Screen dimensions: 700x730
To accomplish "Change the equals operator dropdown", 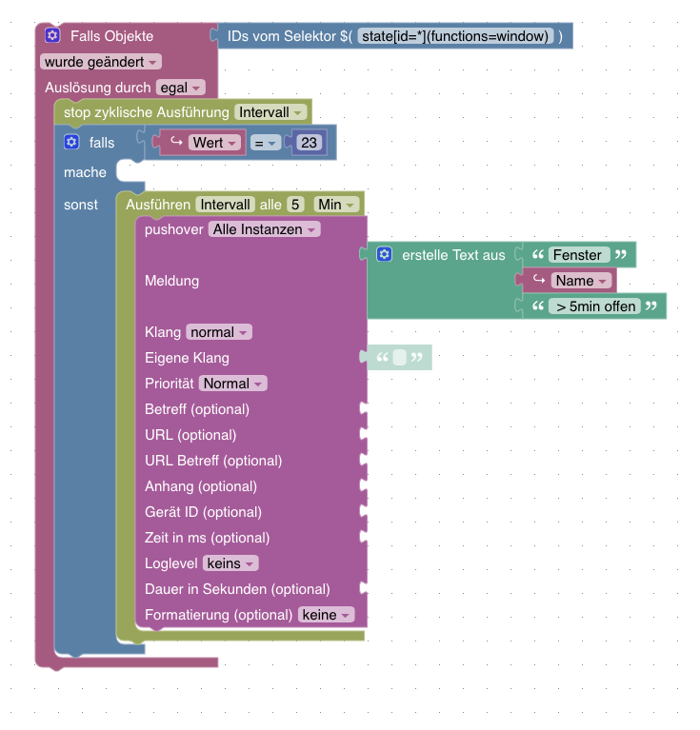I will click(266, 143).
